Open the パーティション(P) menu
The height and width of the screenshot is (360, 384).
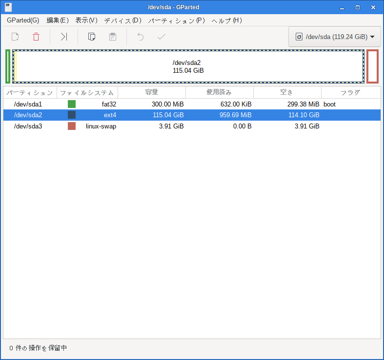(176, 20)
